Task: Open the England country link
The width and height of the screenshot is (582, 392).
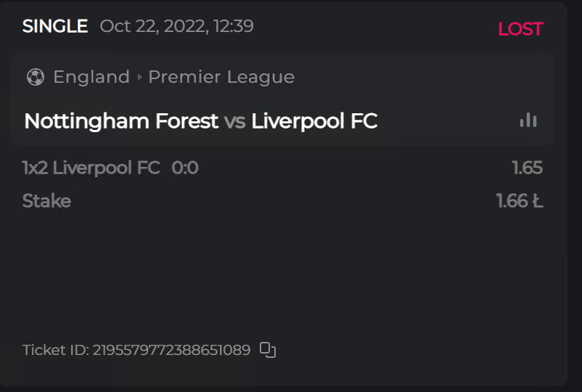Action: pyautogui.click(x=91, y=77)
